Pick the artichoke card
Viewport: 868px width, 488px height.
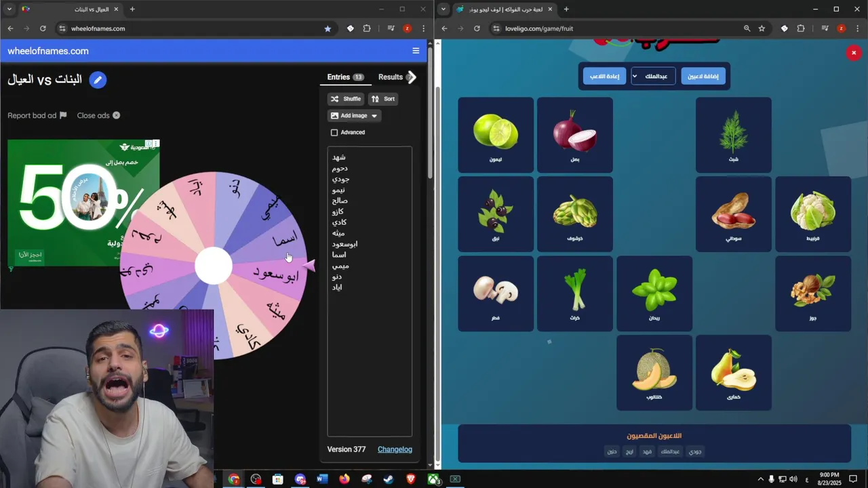[x=575, y=214]
